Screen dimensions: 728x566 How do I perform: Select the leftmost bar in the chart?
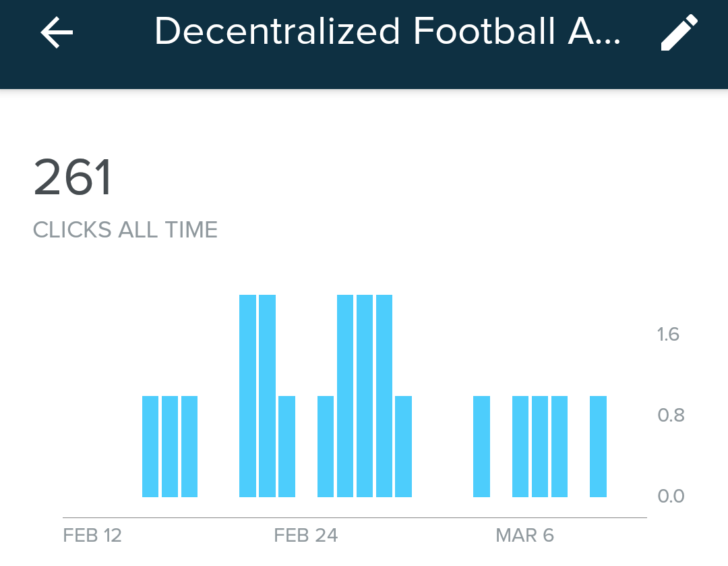point(150,447)
